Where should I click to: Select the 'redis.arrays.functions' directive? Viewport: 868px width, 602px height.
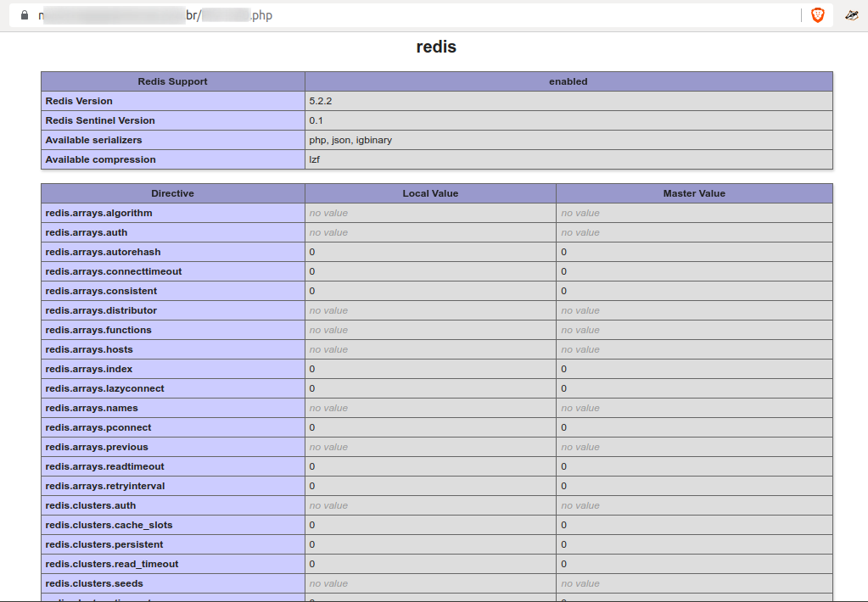tap(98, 330)
